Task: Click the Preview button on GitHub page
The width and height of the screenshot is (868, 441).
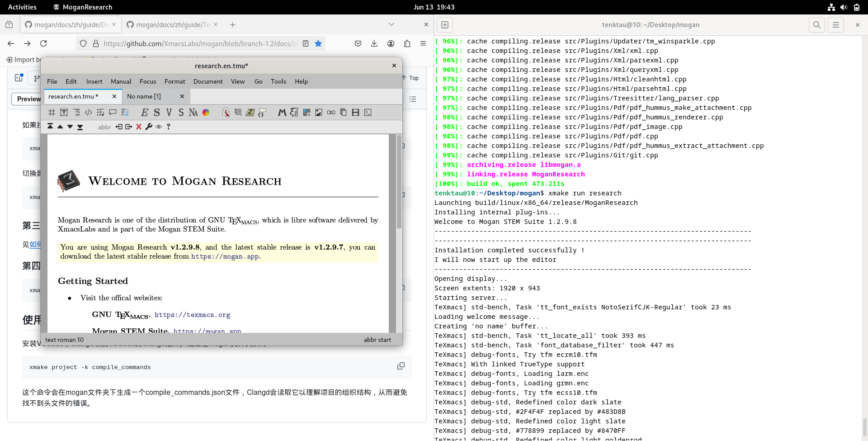Action: click(28, 99)
